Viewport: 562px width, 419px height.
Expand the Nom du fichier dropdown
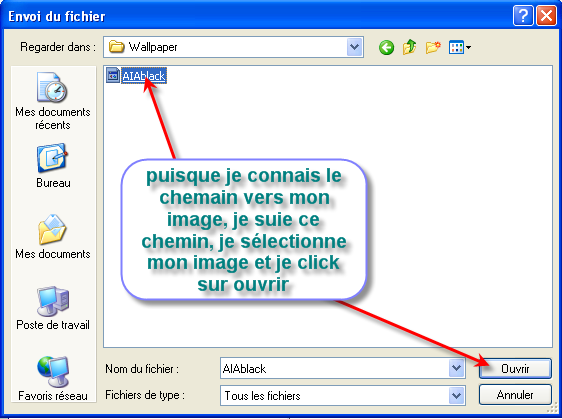456,368
